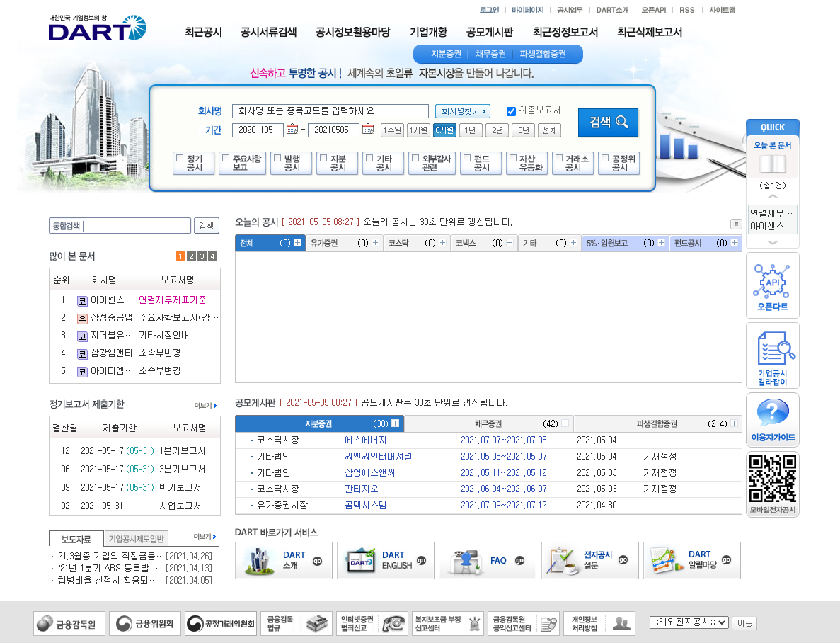Open 복지보조금 부정 신고센터 footer link

point(449,623)
